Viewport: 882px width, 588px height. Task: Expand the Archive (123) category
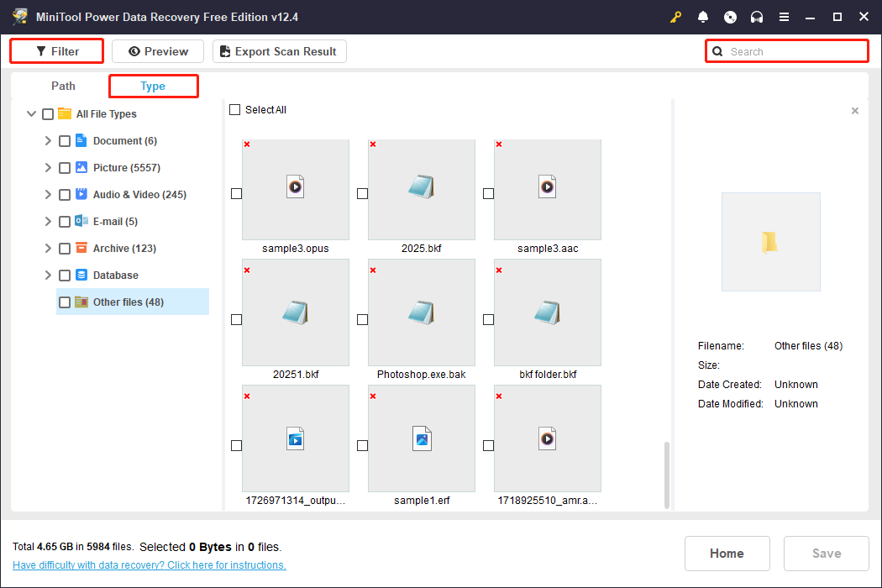48,248
